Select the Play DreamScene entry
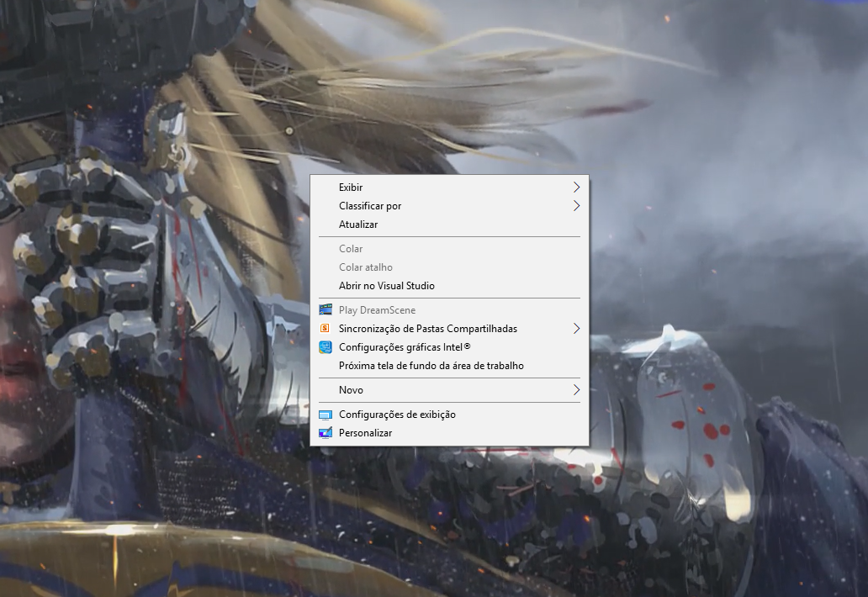The image size is (868, 597). [x=449, y=309]
